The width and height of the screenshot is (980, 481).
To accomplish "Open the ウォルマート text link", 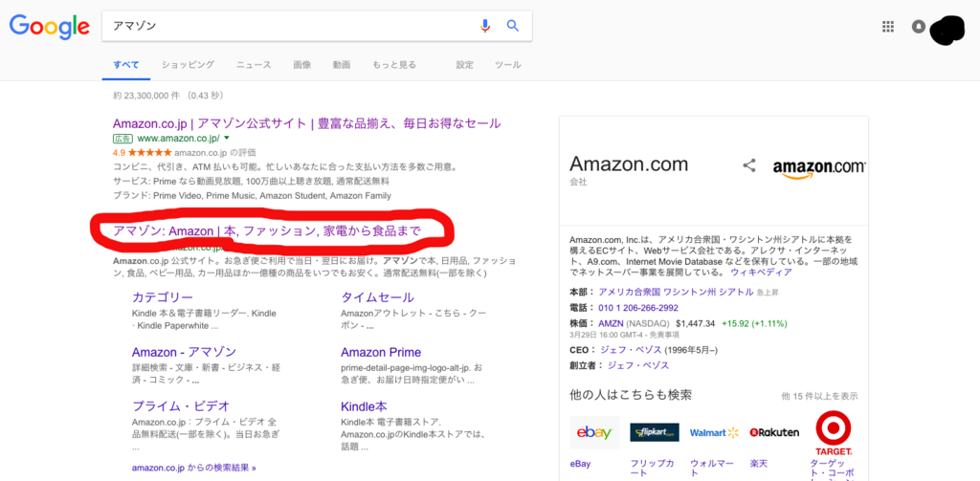I will 712,470.
